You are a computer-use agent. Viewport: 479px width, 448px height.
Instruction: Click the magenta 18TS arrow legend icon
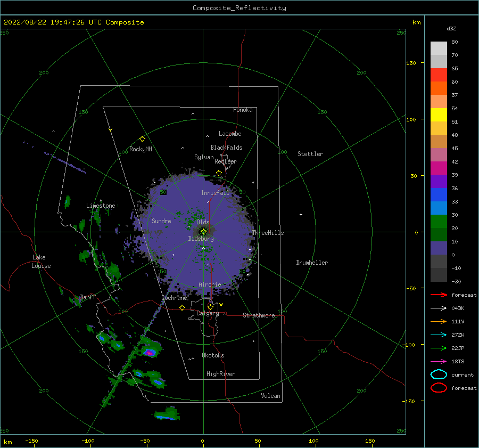pyautogui.click(x=439, y=362)
